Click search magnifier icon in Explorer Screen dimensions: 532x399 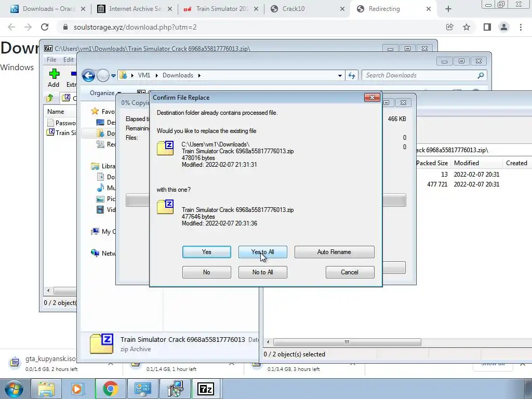[x=481, y=75]
